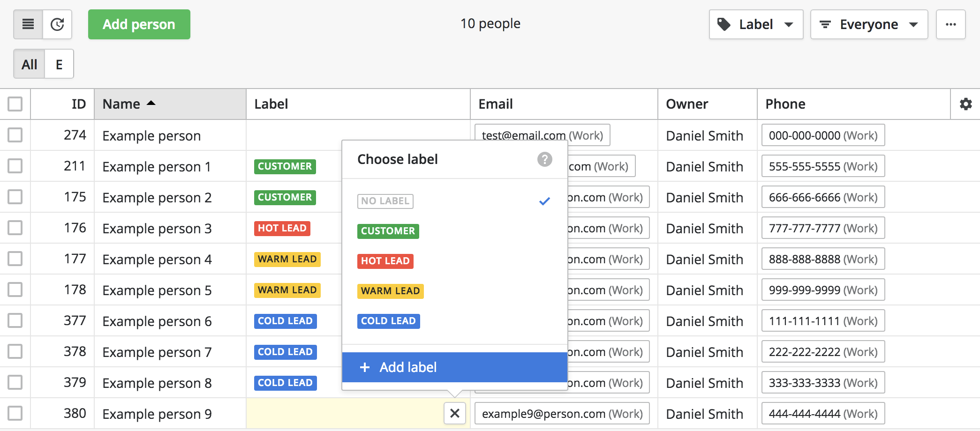Pick the red HOT LEAD label option
Viewport: 980px width, 431px height.
385,261
